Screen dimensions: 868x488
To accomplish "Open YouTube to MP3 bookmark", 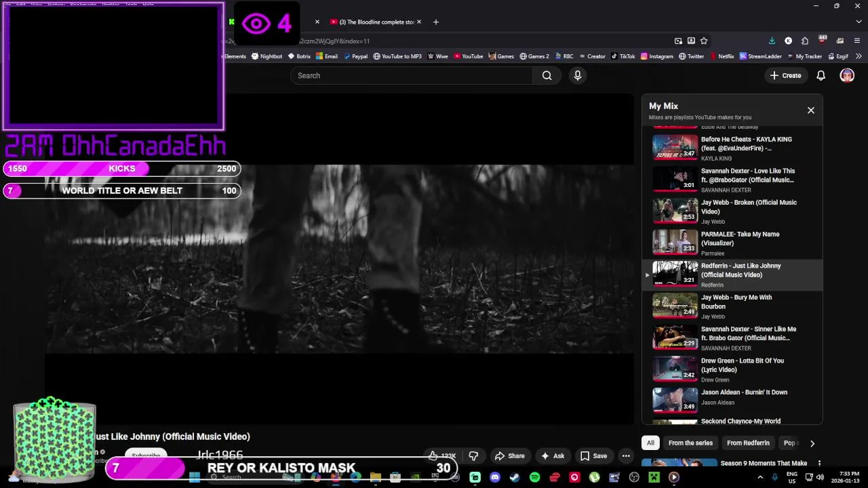I will pos(397,56).
